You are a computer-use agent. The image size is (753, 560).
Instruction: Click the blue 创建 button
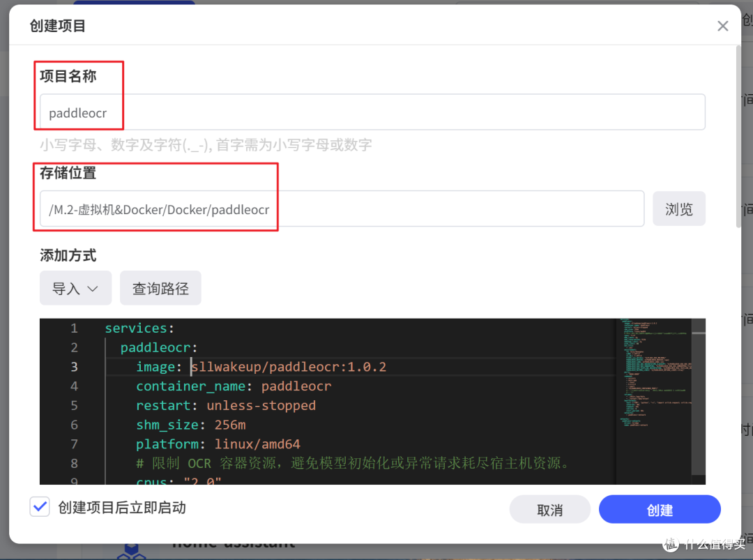coord(660,510)
